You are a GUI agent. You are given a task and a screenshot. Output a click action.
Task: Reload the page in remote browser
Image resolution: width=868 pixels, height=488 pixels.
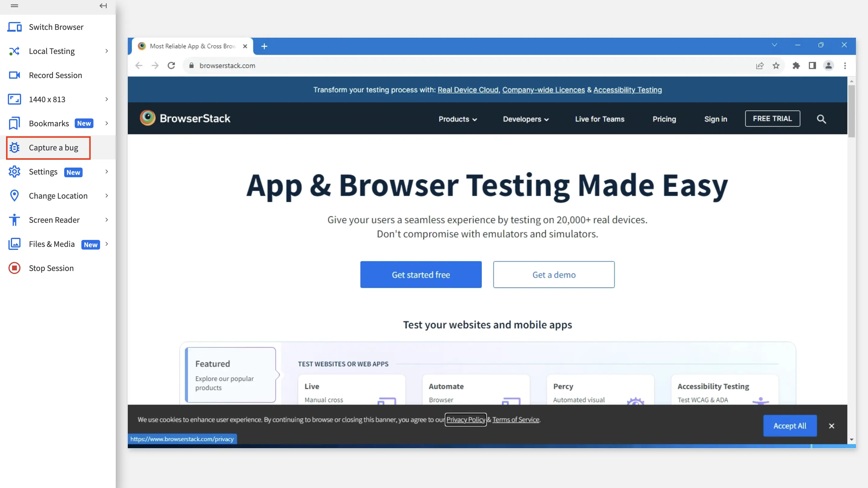[x=171, y=66]
